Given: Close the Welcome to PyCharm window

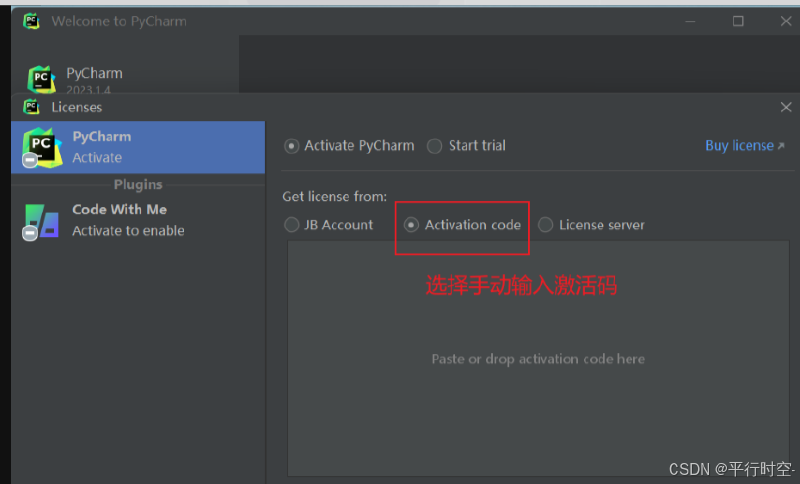Looking at the screenshot, I should [786, 21].
